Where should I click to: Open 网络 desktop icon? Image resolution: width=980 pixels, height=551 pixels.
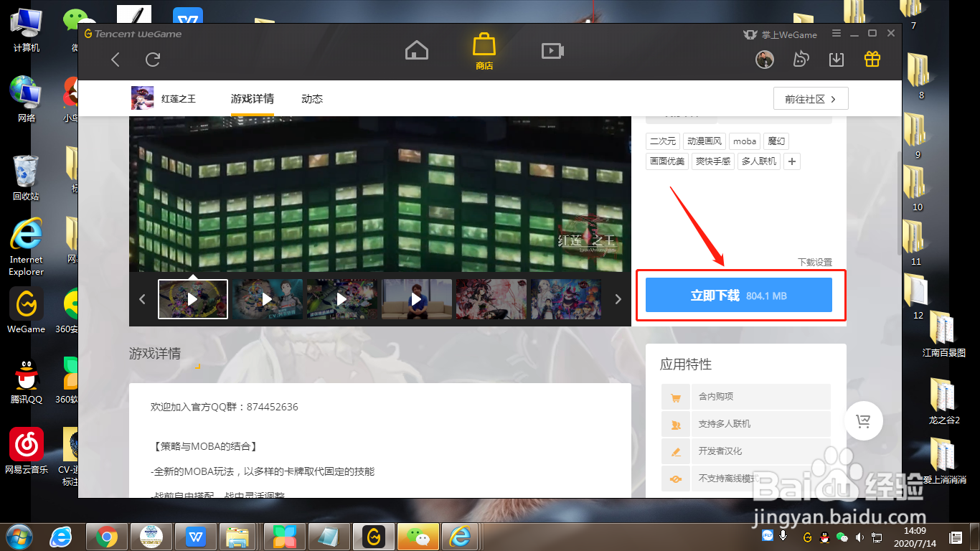point(27,100)
